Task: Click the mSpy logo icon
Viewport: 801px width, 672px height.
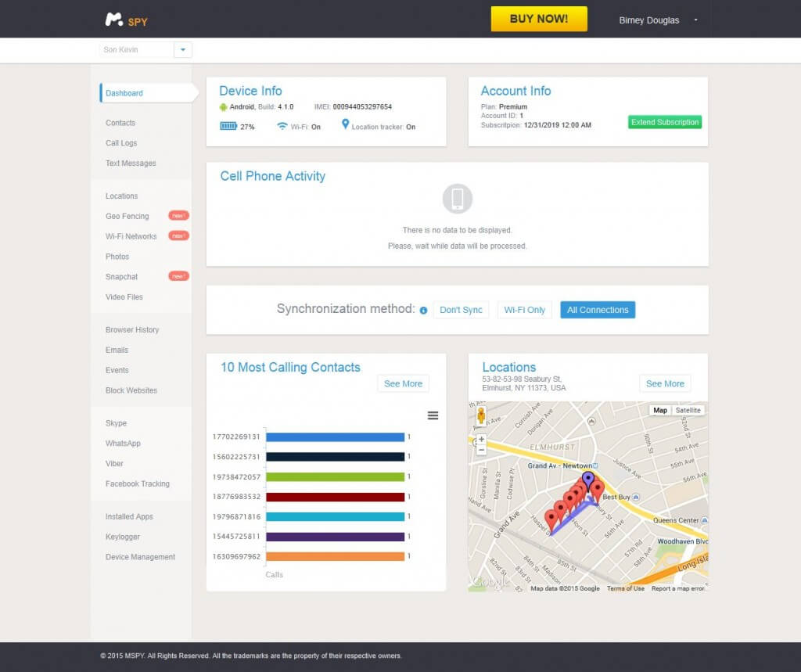Action: click(x=114, y=20)
